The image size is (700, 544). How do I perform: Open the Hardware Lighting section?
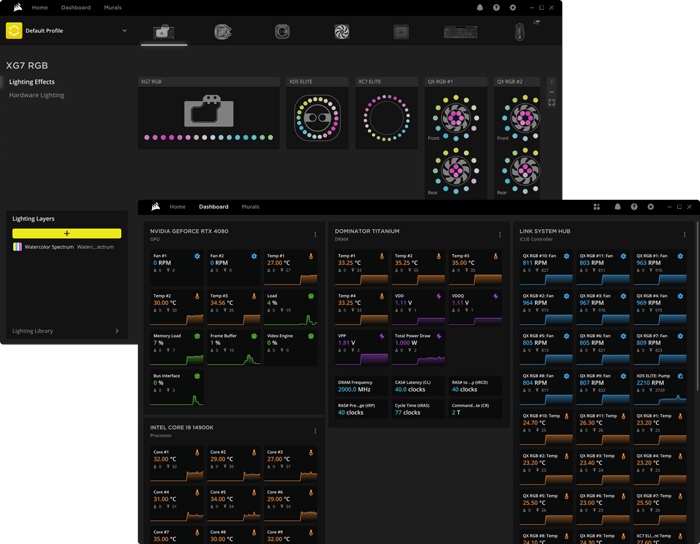point(37,95)
